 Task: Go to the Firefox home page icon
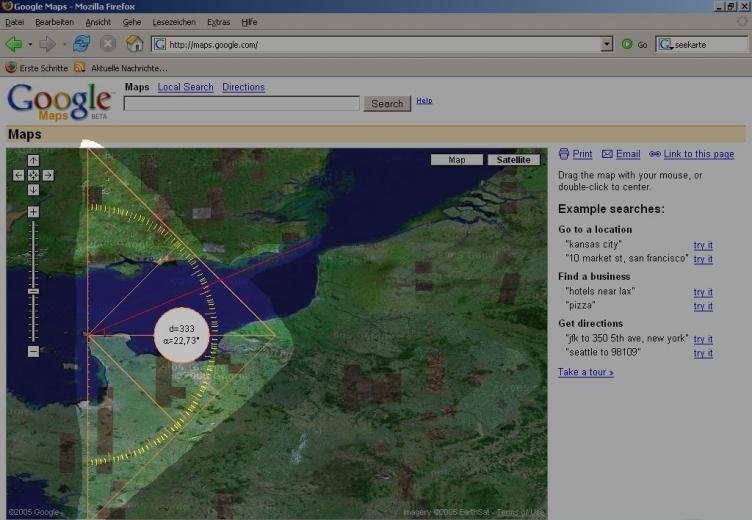(x=134, y=44)
